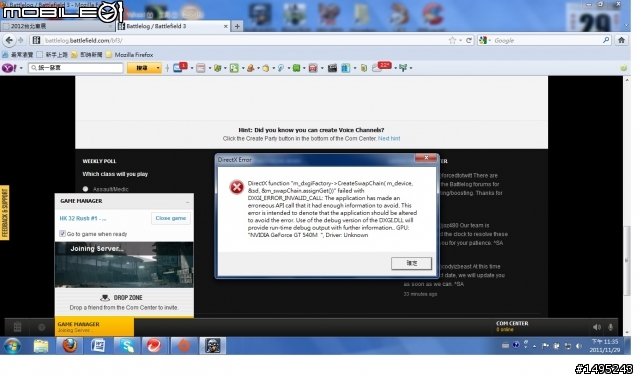The image size is (640, 377).
Task: Click the Next hint link
Action: point(389,139)
